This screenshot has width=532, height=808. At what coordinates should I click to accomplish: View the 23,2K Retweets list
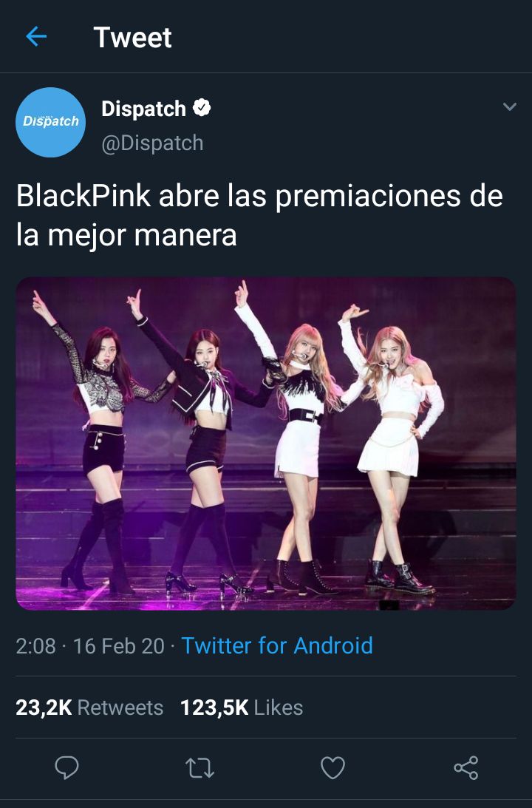point(89,707)
